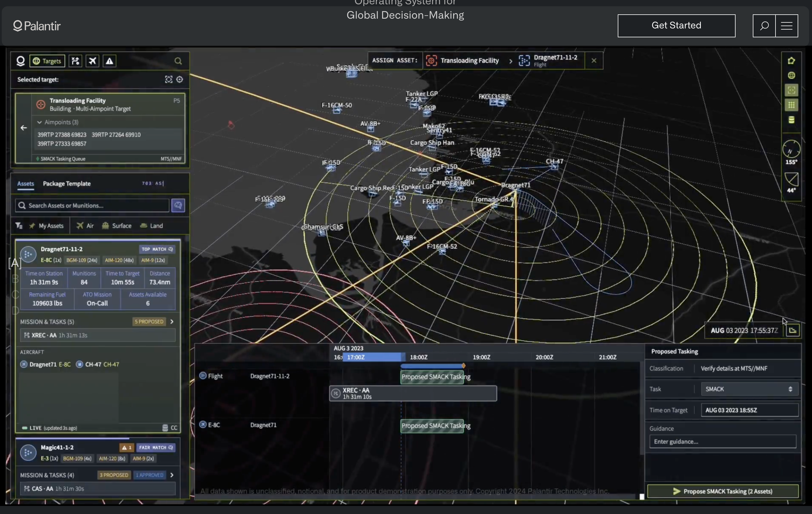The width and height of the screenshot is (812, 514).
Task: Click the focus-frame icon next to Selected target
Action: pos(169,80)
